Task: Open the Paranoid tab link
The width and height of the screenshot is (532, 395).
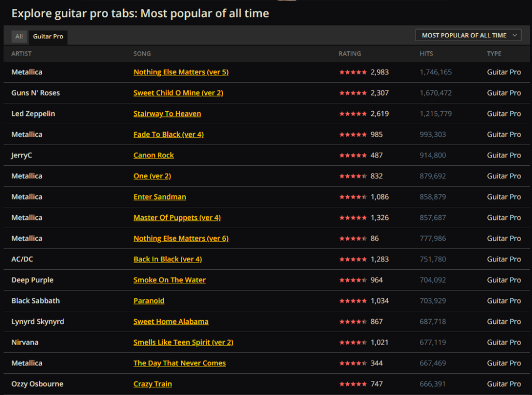Action: point(149,300)
